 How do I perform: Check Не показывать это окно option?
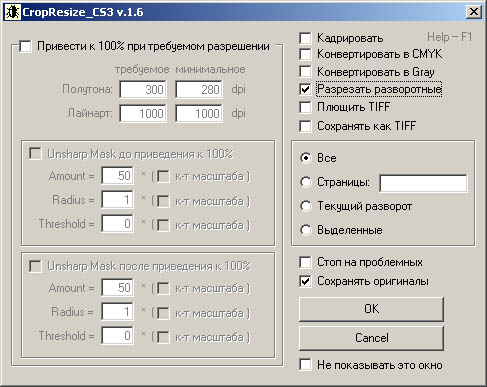coord(305,365)
